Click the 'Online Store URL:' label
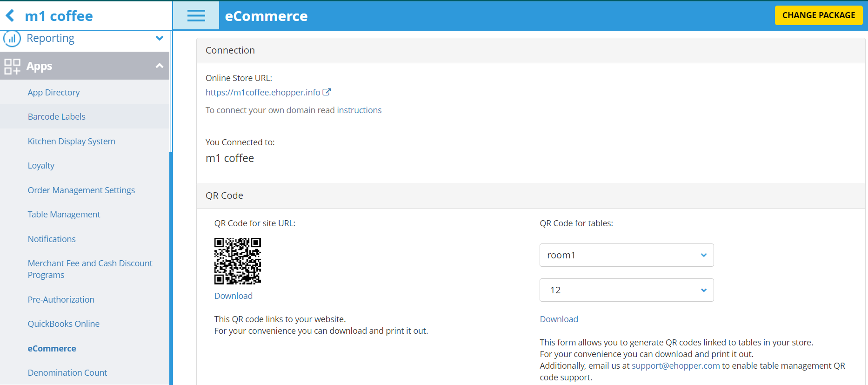Image resolution: width=868 pixels, height=385 pixels. tap(239, 78)
